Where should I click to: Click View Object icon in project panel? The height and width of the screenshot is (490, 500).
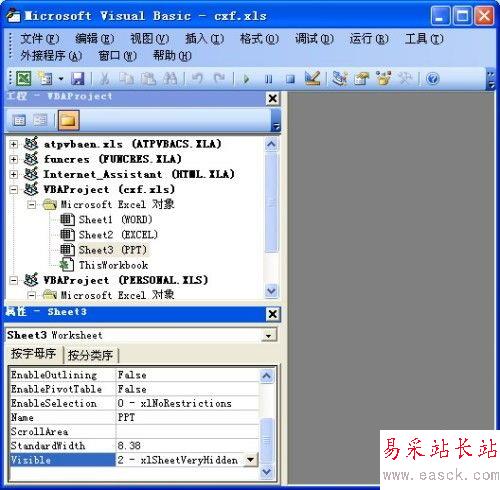coord(40,120)
